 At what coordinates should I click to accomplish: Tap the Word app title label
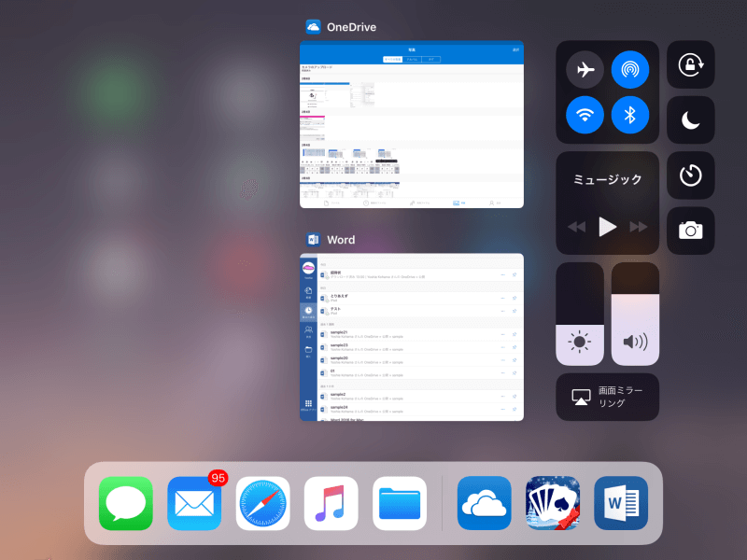[x=341, y=240]
